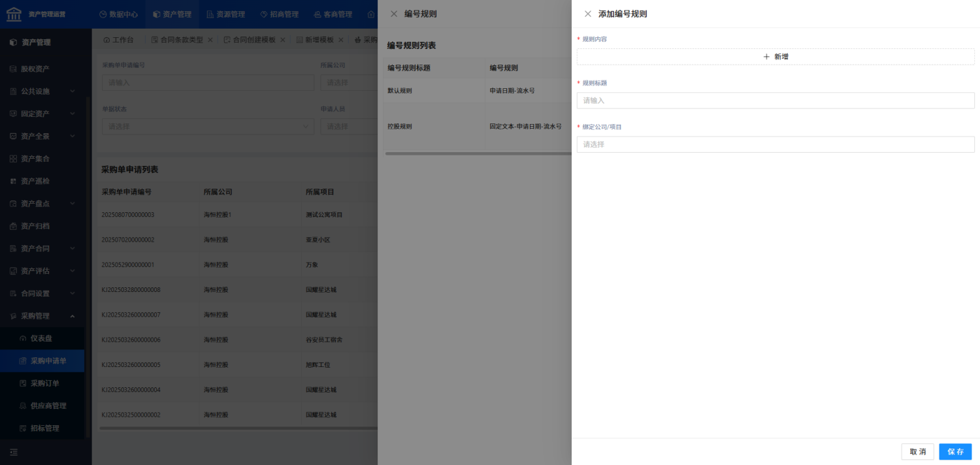This screenshot has height=465, width=980.
Task: Open the 招商管理 top navigation item
Action: coord(279,14)
